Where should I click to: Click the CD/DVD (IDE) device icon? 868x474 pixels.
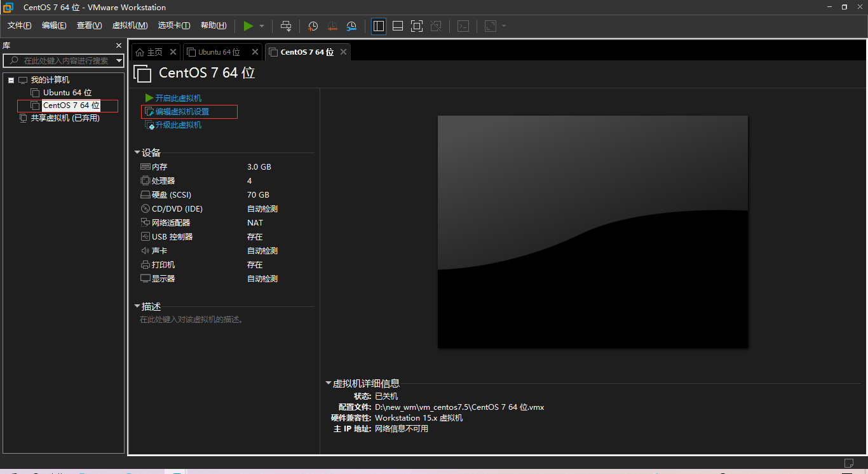pyautogui.click(x=146, y=209)
